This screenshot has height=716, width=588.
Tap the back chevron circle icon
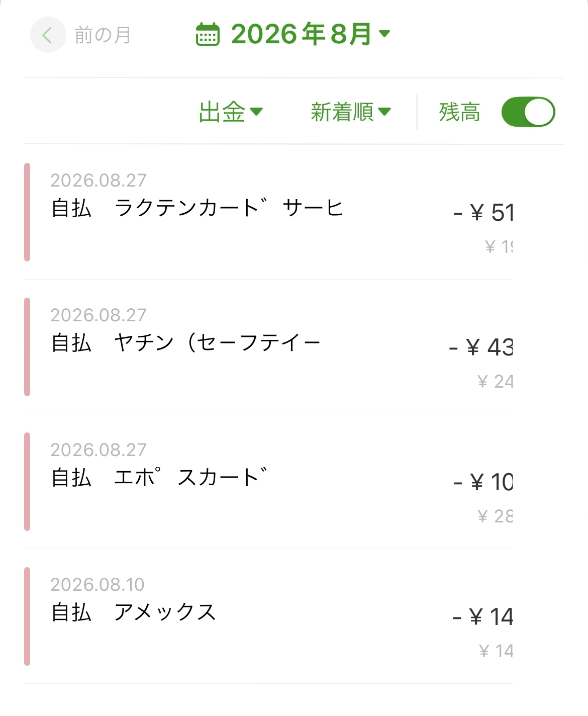48,35
